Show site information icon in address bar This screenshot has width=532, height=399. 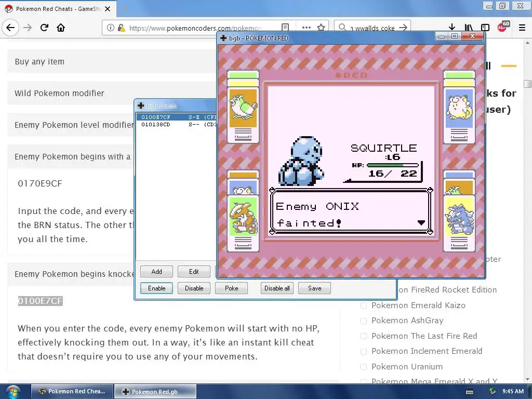pyautogui.click(x=110, y=28)
